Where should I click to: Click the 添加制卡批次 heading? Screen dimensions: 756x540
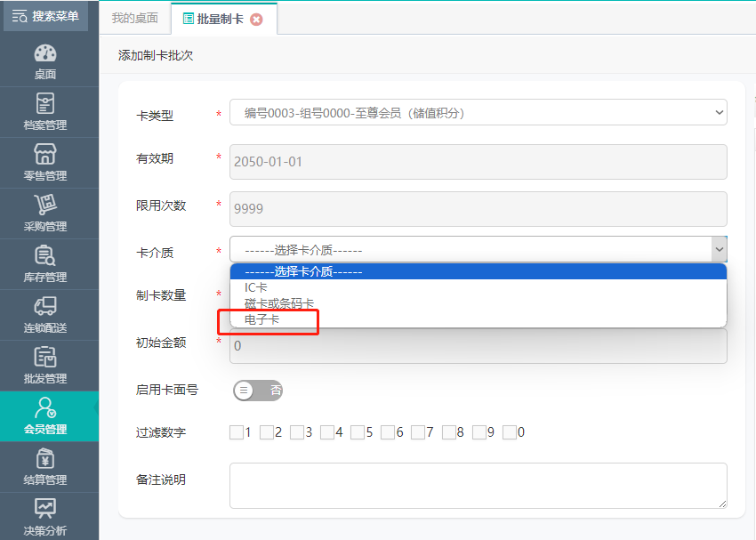click(x=156, y=55)
